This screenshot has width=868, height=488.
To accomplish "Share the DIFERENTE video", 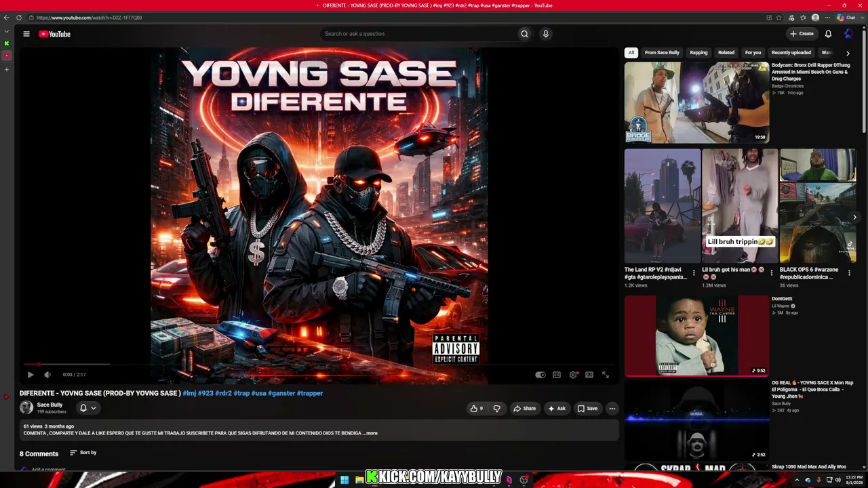I will [x=525, y=409].
